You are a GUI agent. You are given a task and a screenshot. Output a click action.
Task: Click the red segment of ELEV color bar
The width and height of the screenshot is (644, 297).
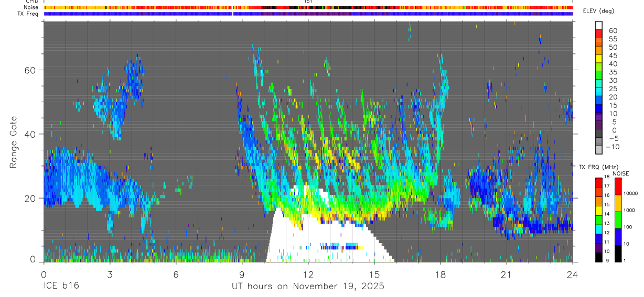point(599,34)
